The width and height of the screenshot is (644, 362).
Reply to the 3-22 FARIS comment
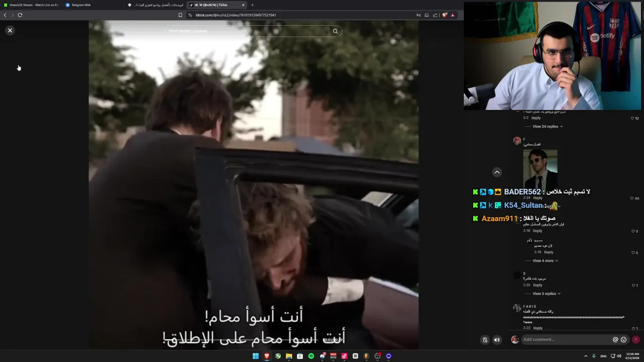pyautogui.click(x=538, y=328)
